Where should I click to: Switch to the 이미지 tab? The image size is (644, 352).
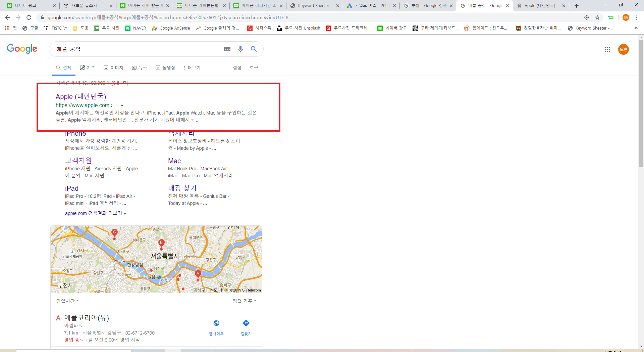click(x=113, y=68)
